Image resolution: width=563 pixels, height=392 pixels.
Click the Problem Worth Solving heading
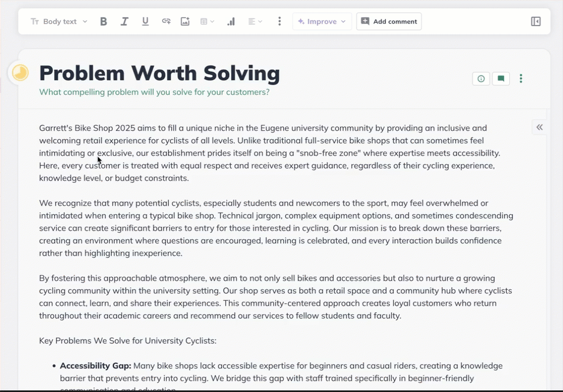[160, 73]
